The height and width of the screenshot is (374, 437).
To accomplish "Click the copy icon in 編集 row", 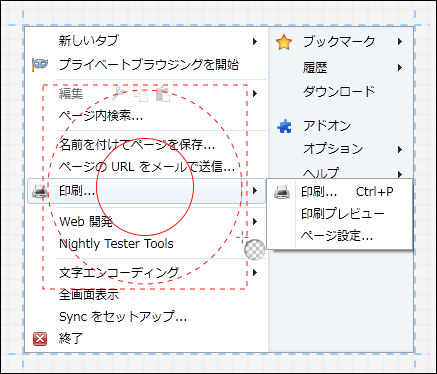I will [141, 94].
